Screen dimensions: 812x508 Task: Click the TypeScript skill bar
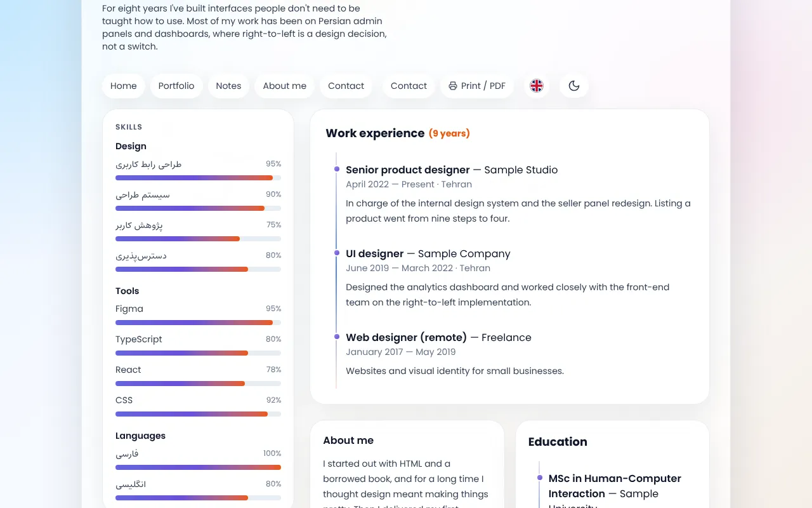point(198,353)
